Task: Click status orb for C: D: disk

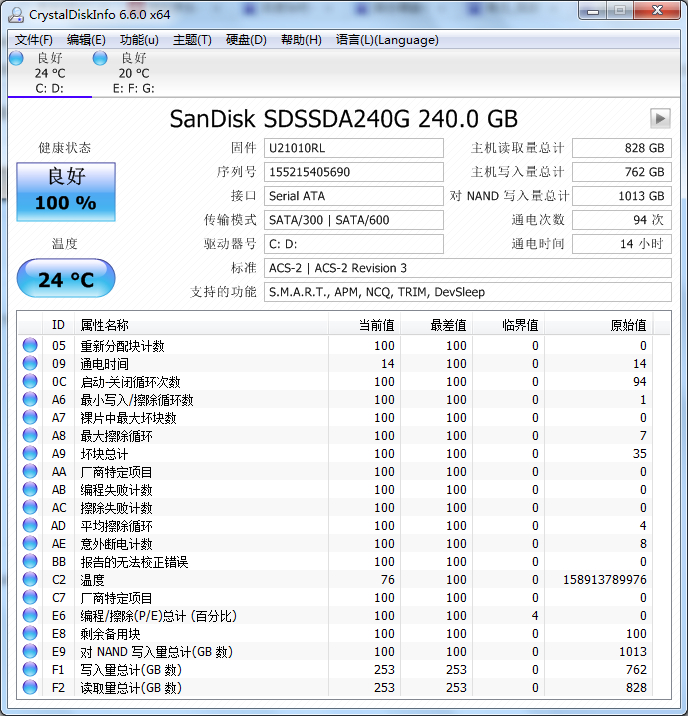Action: tap(16, 58)
